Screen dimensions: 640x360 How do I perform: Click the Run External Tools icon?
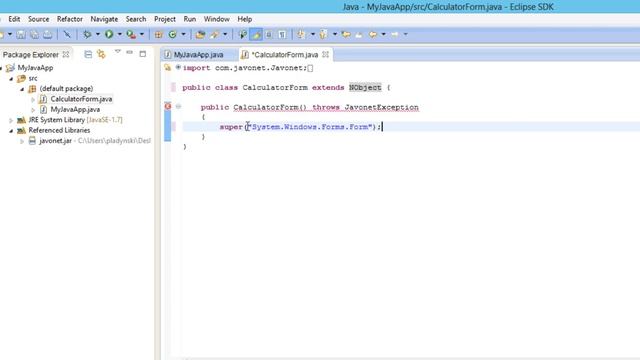coord(131,35)
